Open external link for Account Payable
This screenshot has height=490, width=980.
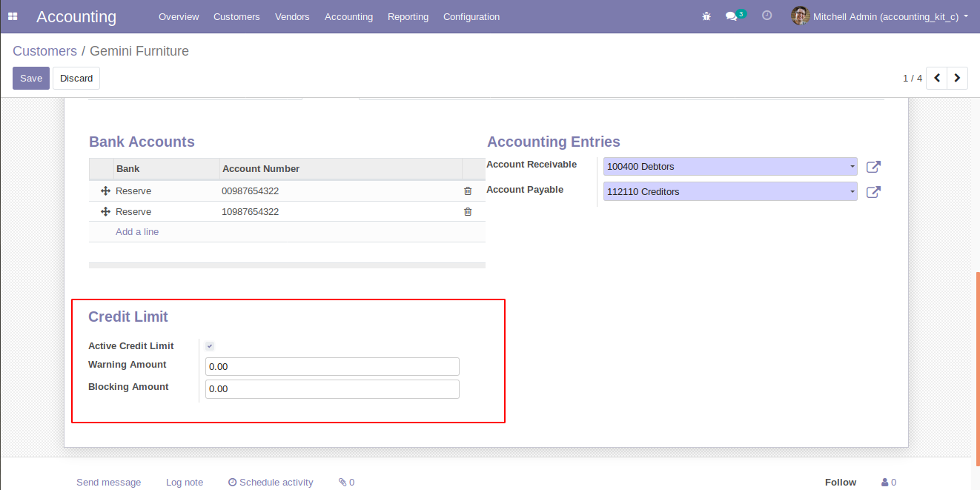(x=873, y=192)
